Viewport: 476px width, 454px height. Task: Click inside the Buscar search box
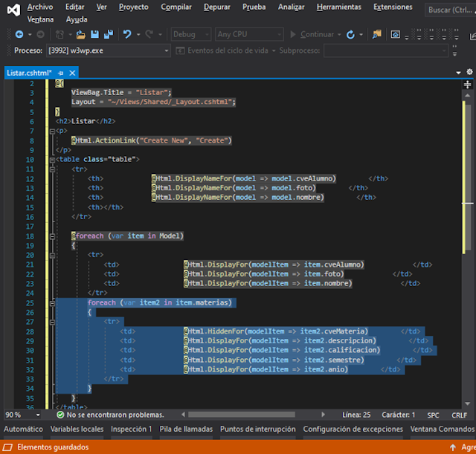(x=449, y=10)
